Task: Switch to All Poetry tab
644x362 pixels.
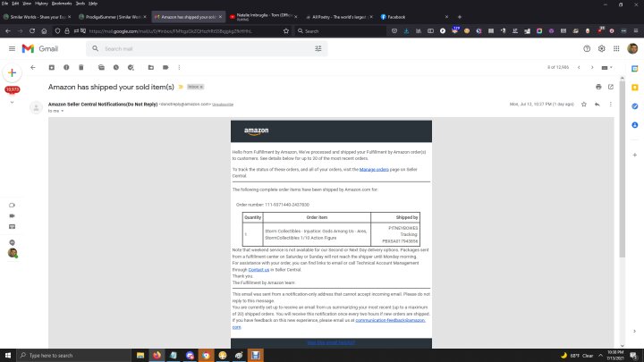Action: [339, 17]
